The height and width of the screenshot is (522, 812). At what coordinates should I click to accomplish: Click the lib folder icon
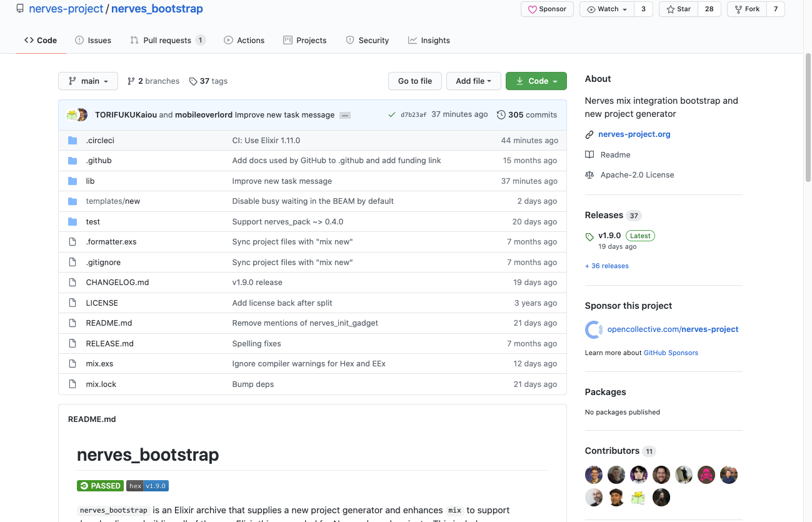(x=73, y=181)
